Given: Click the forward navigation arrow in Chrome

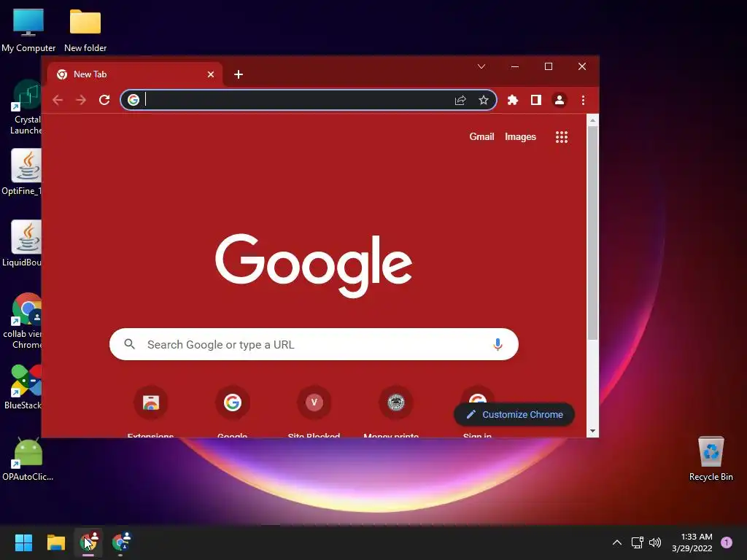Looking at the screenshot, I should [x=81, y=100].
